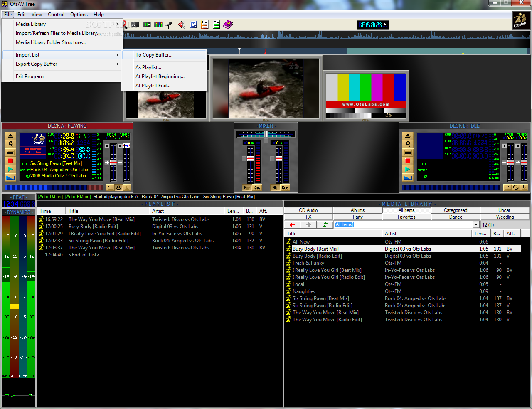Sort the playlist by the Artist column header
The image size is (532, 409).
[187, 211]
